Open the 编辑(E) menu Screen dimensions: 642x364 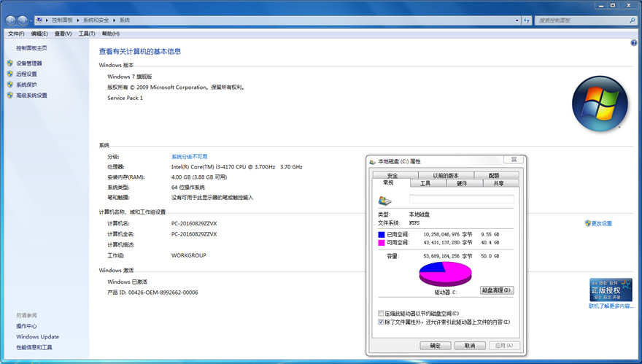pos(39,34)
